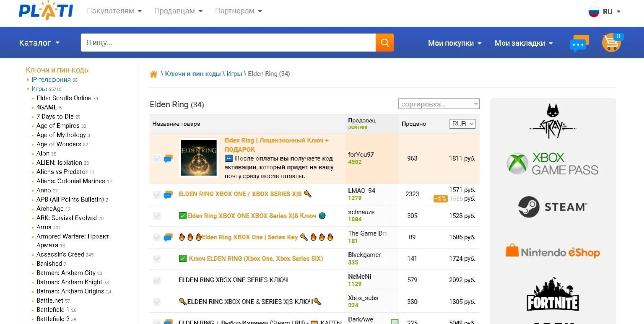Open the Продавцам menu
The width and height of the screenshot is (644, 324).
tap(179, 11)
